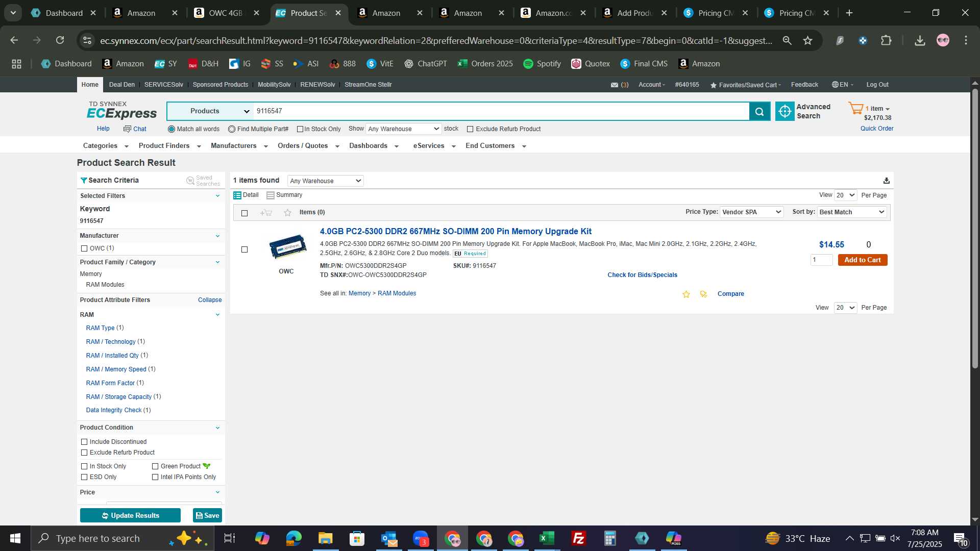Open Saved Searches icon

coord(190,181)
